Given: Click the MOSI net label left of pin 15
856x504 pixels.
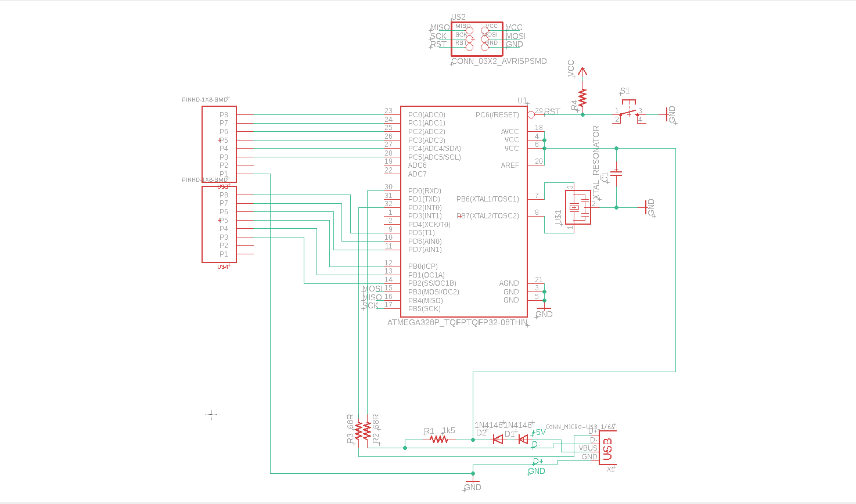Looking at the screenshot, I should 372,289.
